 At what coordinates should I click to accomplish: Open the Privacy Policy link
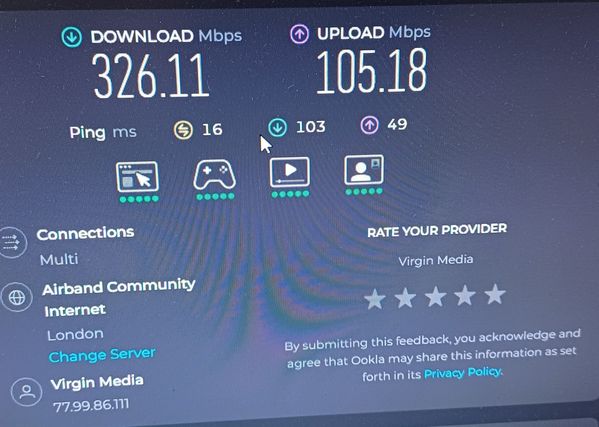463,372
